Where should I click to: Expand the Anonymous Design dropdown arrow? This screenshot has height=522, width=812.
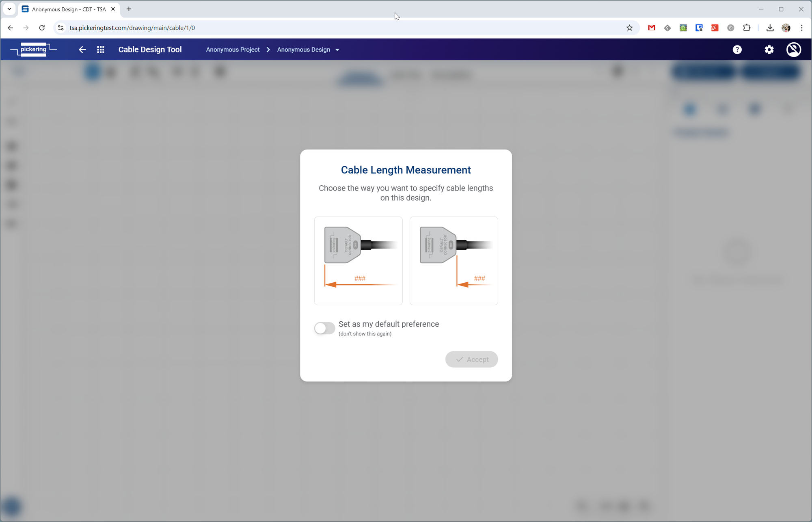[x=337, y=50]
